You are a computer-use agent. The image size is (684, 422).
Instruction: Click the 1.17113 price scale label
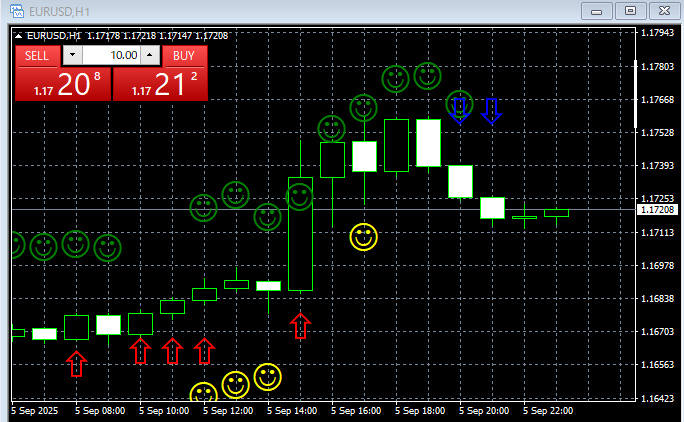[x=657, y=233]
